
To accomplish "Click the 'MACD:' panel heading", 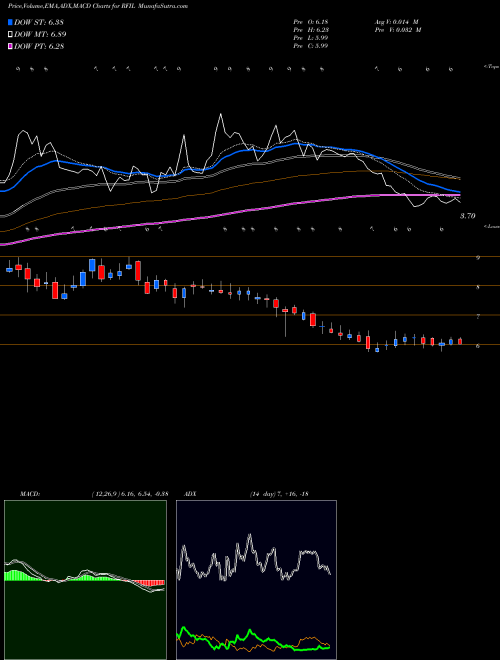I will point(29,494).
